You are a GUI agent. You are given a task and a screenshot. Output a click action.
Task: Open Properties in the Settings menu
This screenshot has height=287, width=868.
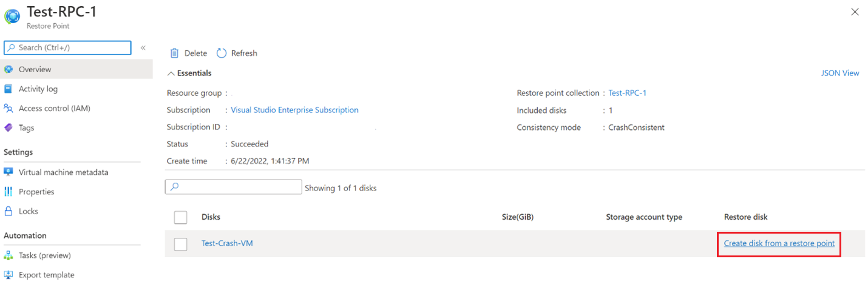(36, 192)
